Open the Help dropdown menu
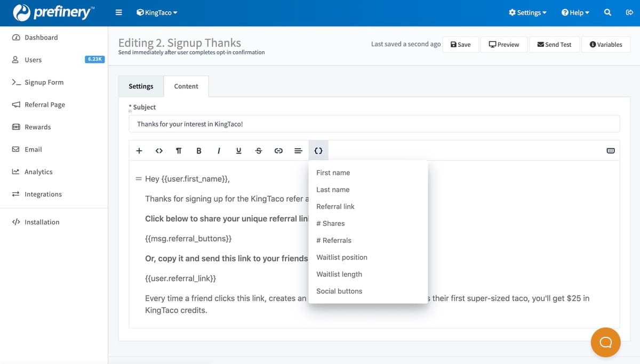This screenshot has height=364, width=640. (575, 12)
